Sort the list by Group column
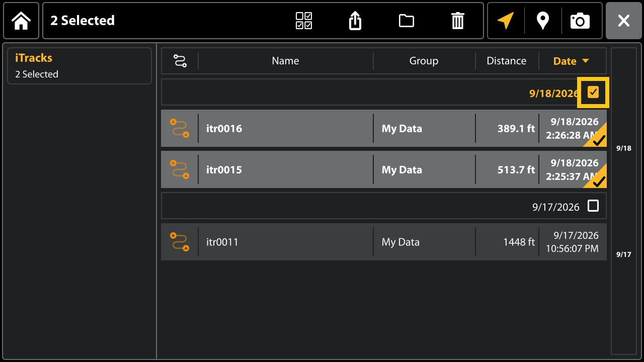 coord(424,61)
